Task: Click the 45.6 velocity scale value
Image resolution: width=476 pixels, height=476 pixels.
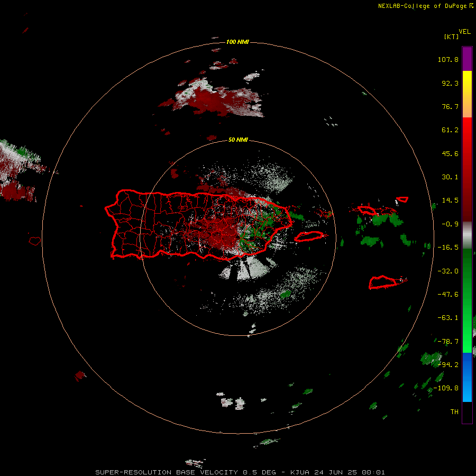Action: pos(450,153)
